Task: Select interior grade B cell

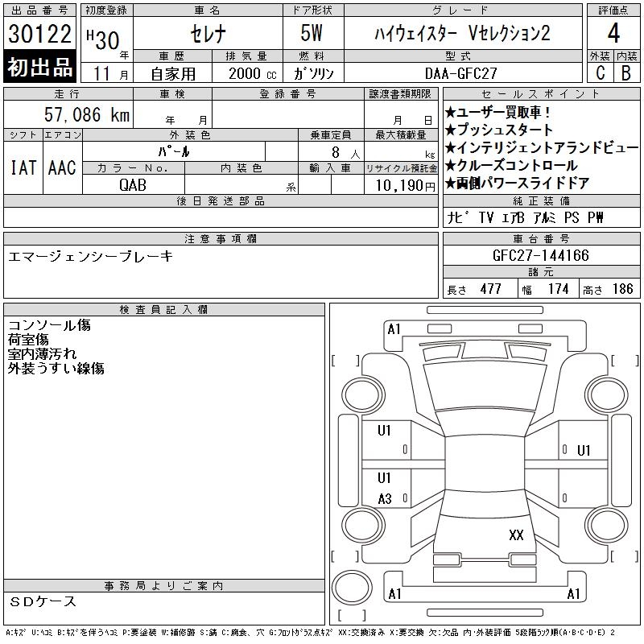Action: [627, 72]
